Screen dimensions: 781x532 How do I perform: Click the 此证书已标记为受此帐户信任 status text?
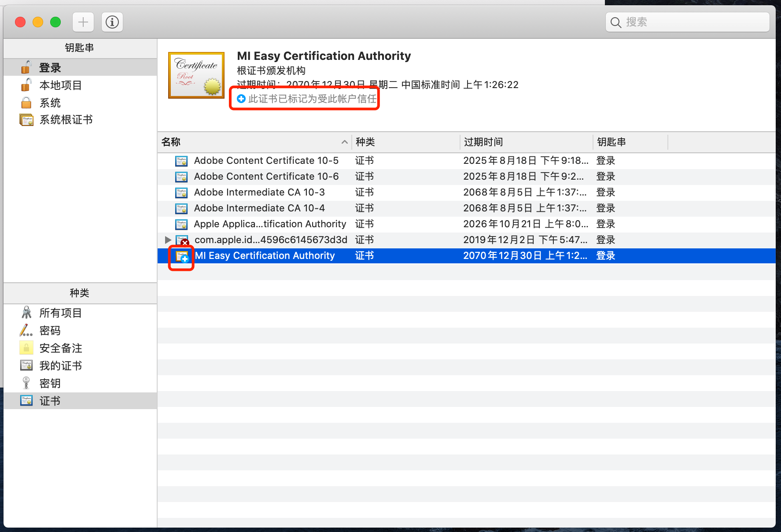313,99
